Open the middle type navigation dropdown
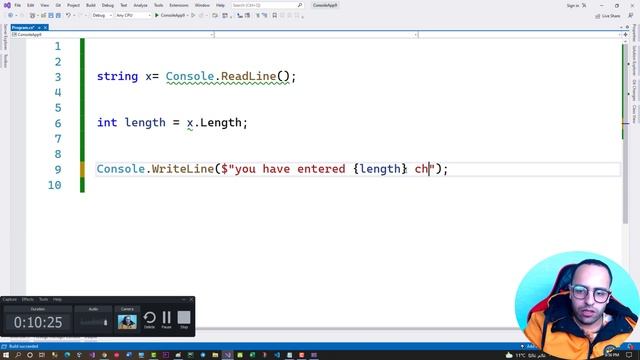 316,35
